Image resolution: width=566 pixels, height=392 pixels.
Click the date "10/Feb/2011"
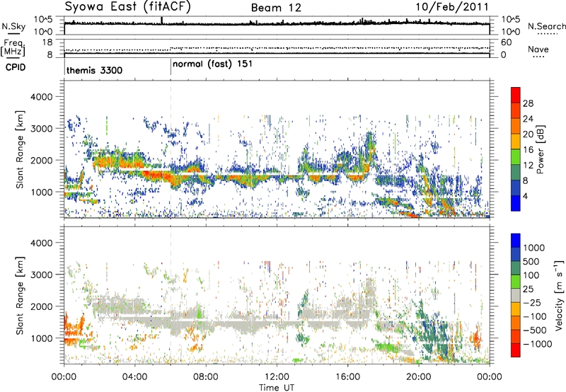coord(452,7)
